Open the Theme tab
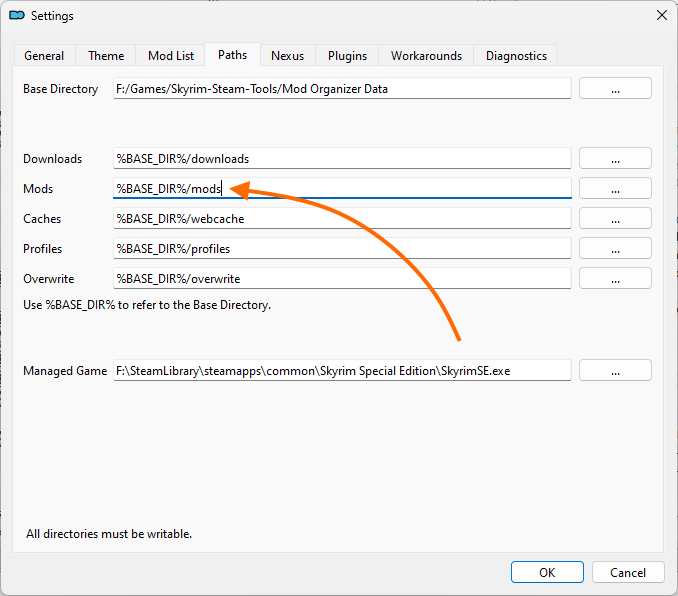Screen dimensions: 678x596 click(x=106, y=56)
